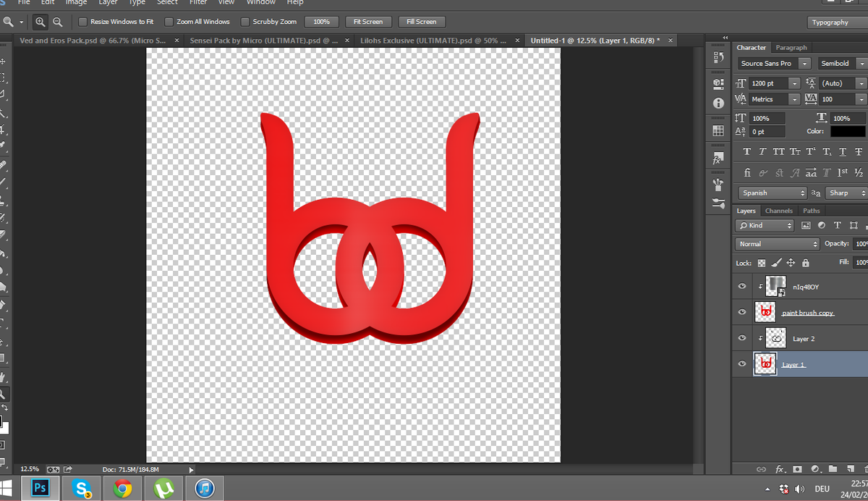Select the Zoom Out magnifier icon
This screenshot has width=868, height=501.
pos(57,22)
